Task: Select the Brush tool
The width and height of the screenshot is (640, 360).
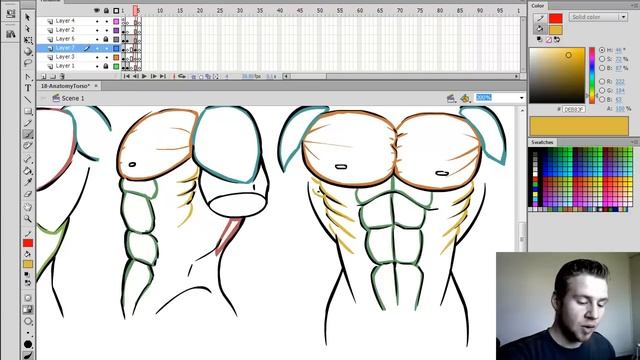Action: click(28, 134)
